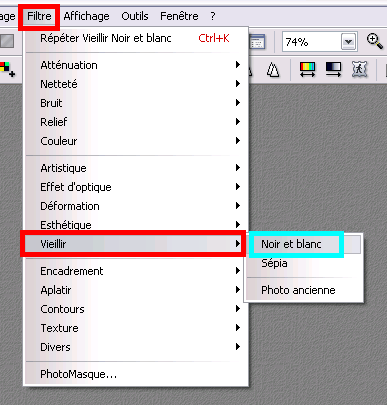
Task: Click the double triangle blur icon
Action: pyautogui.click(x=273, y=70)
